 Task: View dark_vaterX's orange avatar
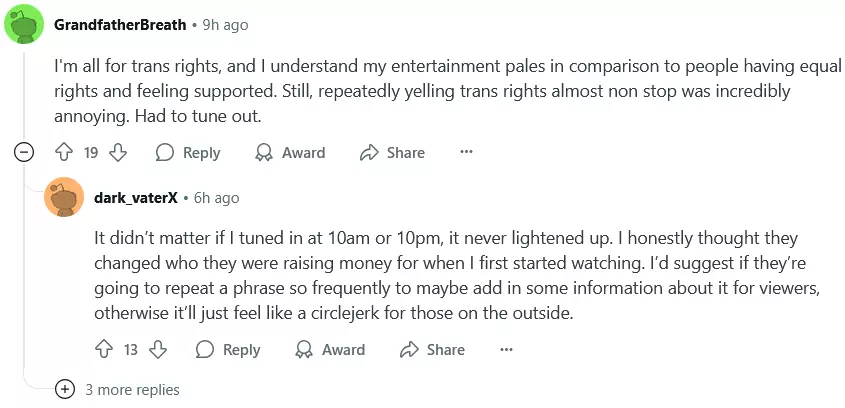64,197
